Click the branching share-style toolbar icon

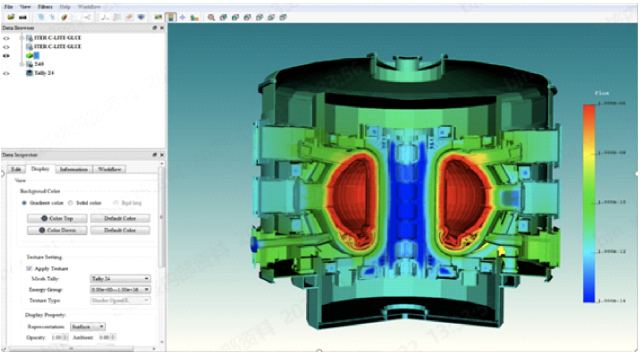pyautogui.click(x=87, y=17)
